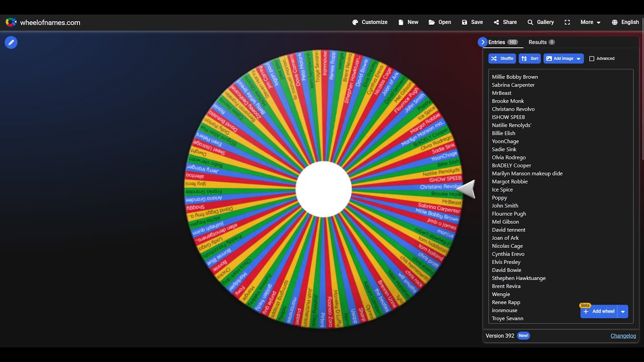Click the entry 'Billie Elish' in the list

(x=504, y=133)
